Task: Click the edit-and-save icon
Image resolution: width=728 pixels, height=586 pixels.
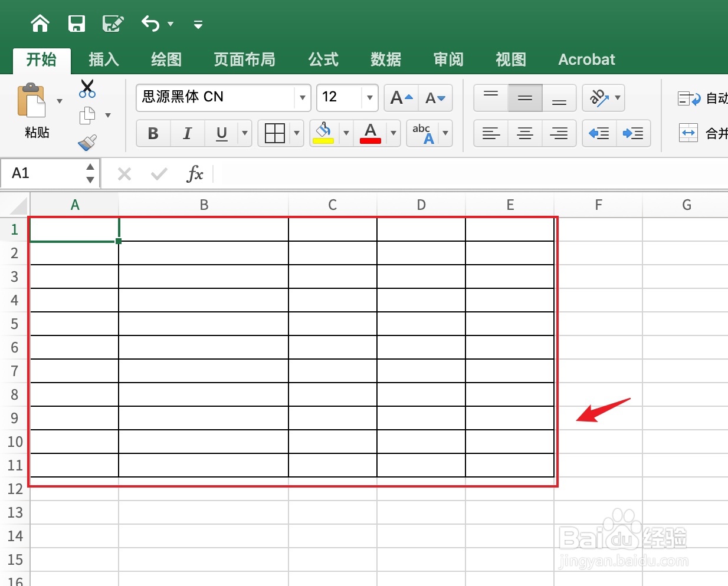Action: [x=113, y=24]
